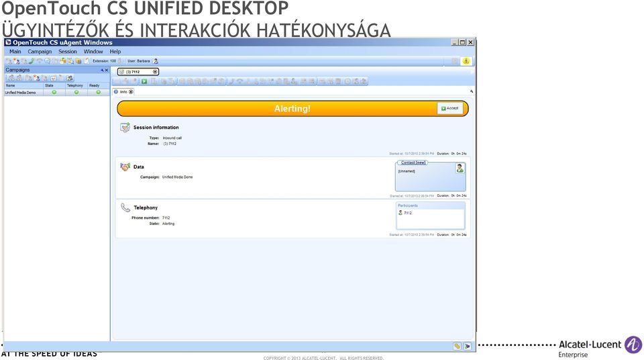Click the contact avatar icon in Contact card

click(460, 168)
